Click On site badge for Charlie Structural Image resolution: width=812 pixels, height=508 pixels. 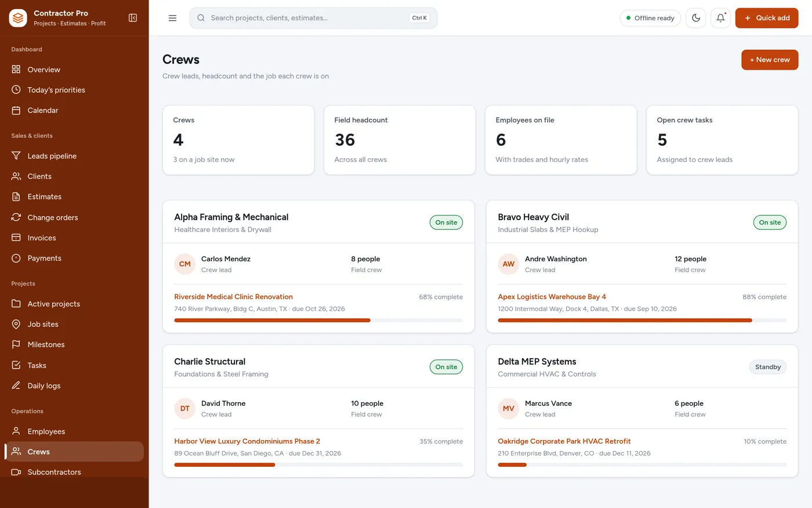446,367
